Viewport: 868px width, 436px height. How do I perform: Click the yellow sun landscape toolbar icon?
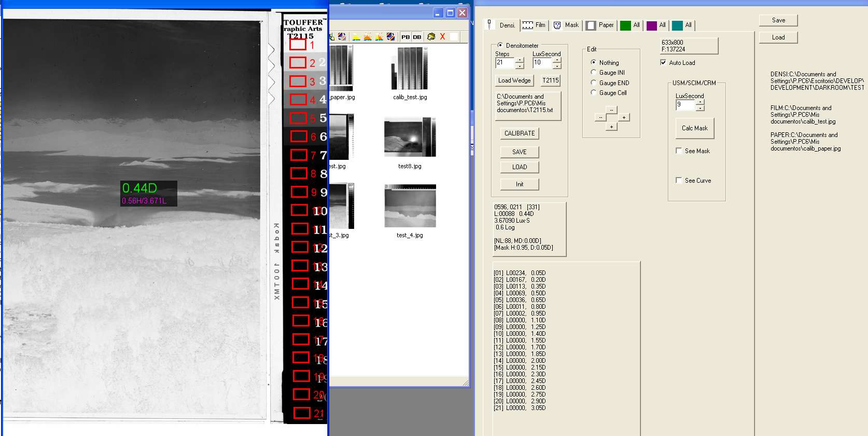click(356, 36)
